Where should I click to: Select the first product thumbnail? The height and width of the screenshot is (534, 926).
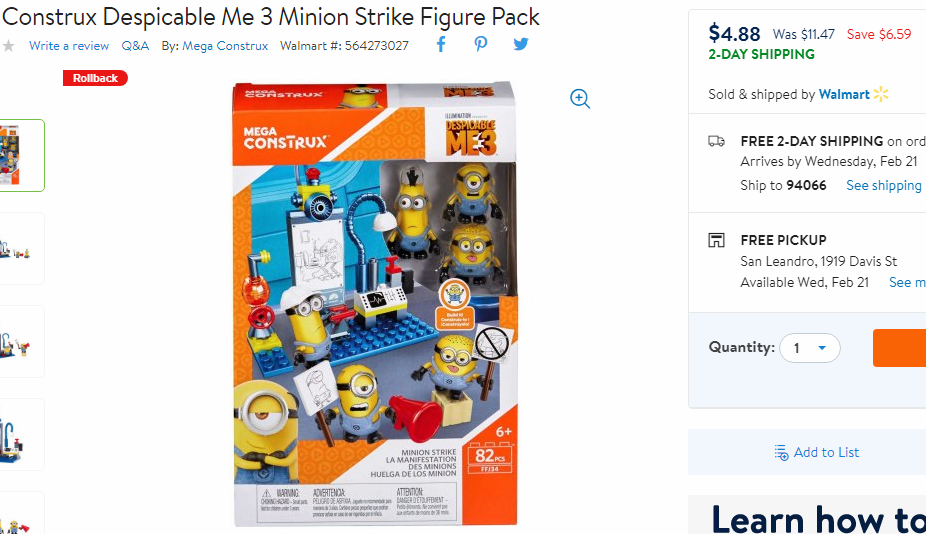coord(21,155)
